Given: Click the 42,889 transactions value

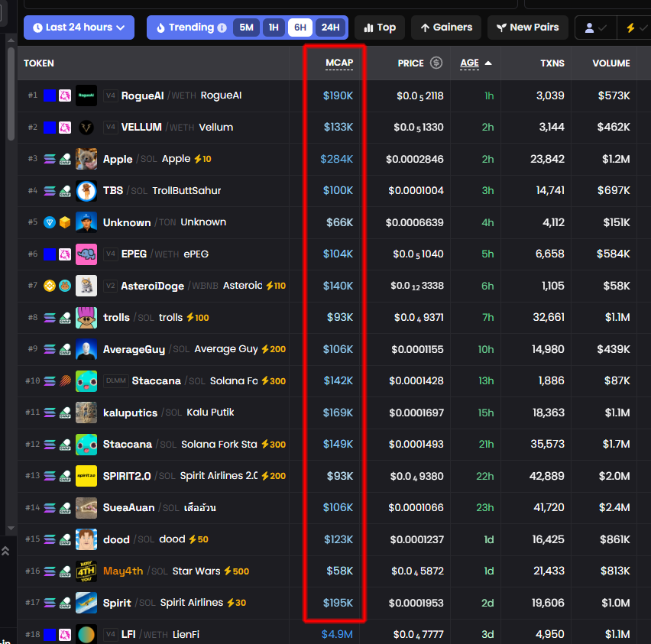Looking at the screenshot, I should pyautogui.click(x=547, y=476).
